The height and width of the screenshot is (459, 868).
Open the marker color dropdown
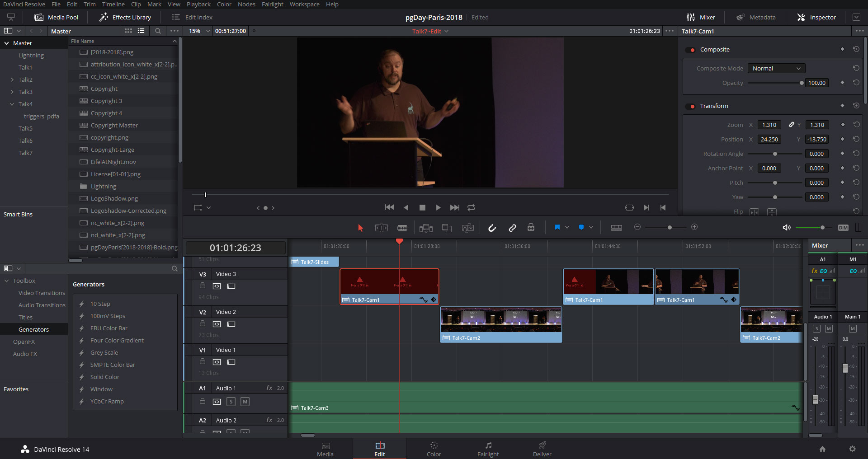click(x=591, y=227)
